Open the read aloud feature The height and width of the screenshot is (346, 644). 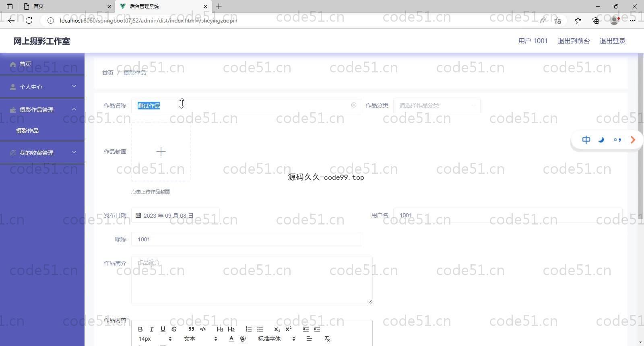543,21
